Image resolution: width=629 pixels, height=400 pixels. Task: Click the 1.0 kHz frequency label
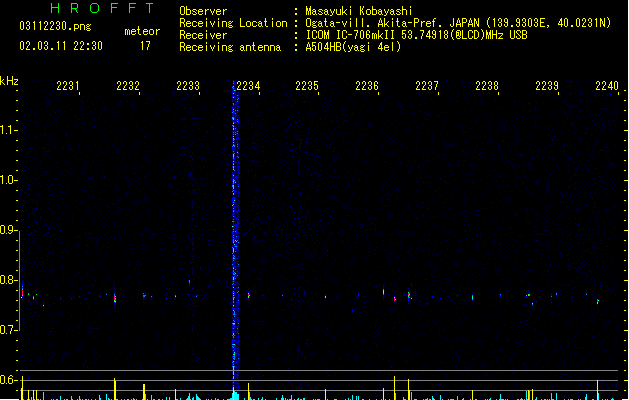pyautogui.click(x=8, y=180)
